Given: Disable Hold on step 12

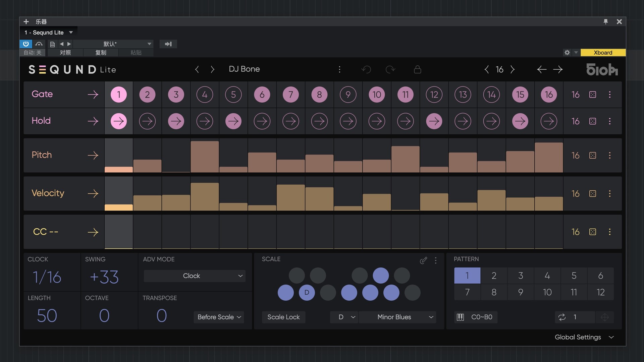Looking at the screenshot, I should click(434, 121).
